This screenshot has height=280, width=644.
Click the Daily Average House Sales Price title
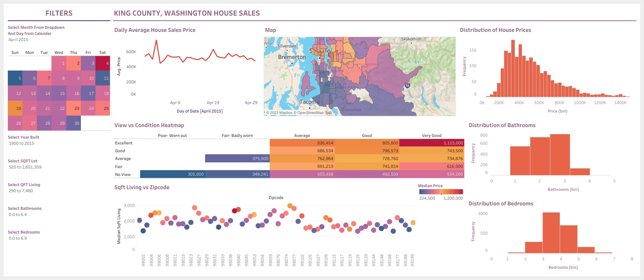(x=155, y=30)
